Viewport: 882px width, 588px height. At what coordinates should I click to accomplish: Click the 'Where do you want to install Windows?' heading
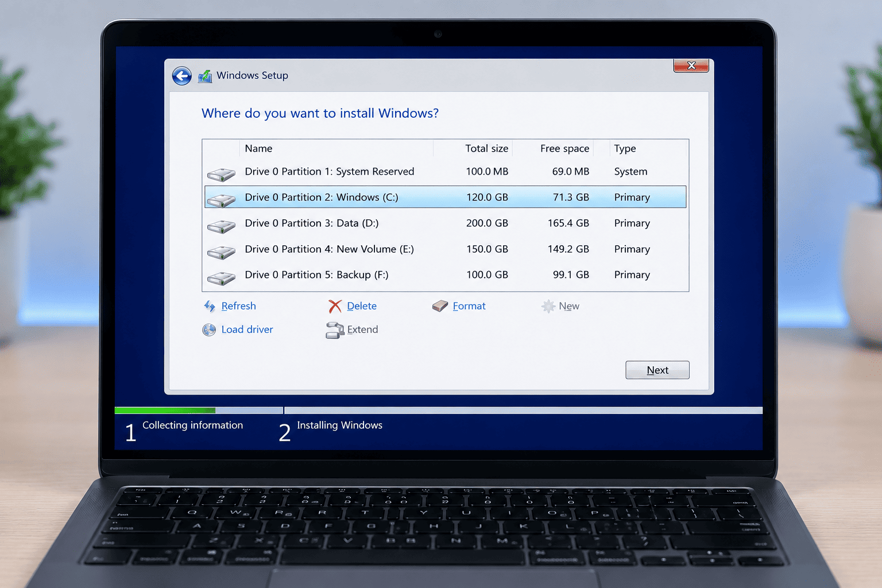click(x=320, y=113)
